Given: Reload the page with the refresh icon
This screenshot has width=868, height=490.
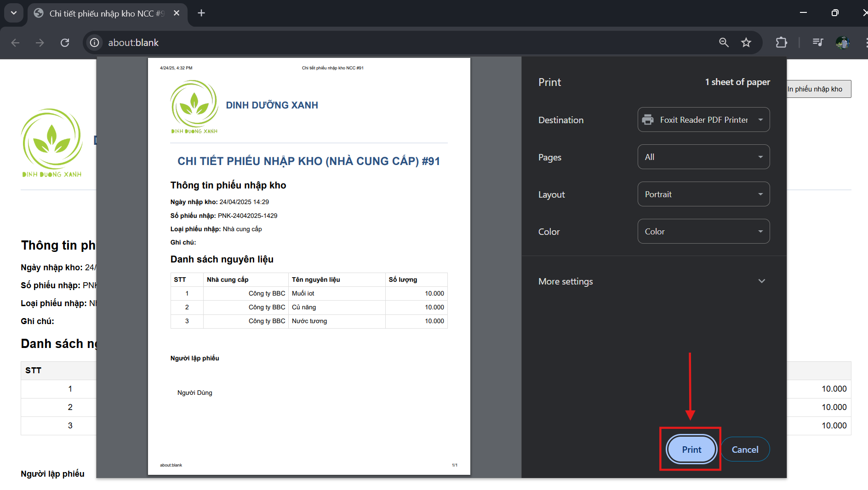Looking at the screenshot, I should 65,43.
